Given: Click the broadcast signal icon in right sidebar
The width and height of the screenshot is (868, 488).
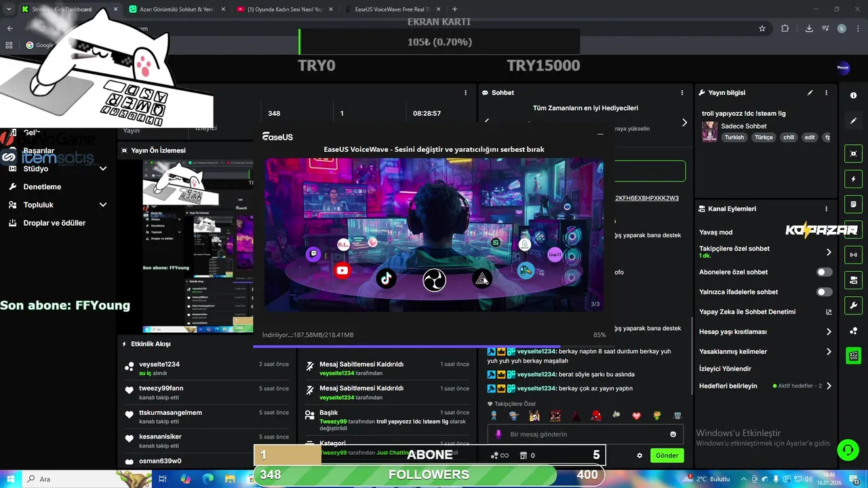Looking at the screenshot, I should tap(854, 255).
